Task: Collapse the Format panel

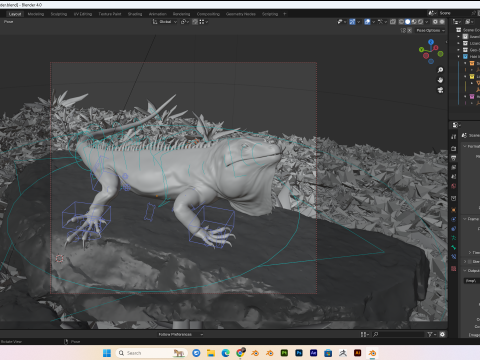Action: (x=465, y=146)
